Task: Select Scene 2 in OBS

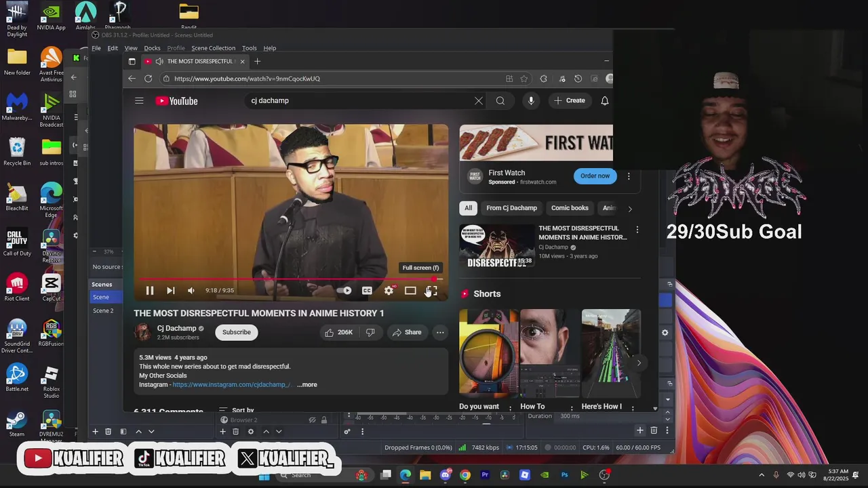Action: coord(103,310)
